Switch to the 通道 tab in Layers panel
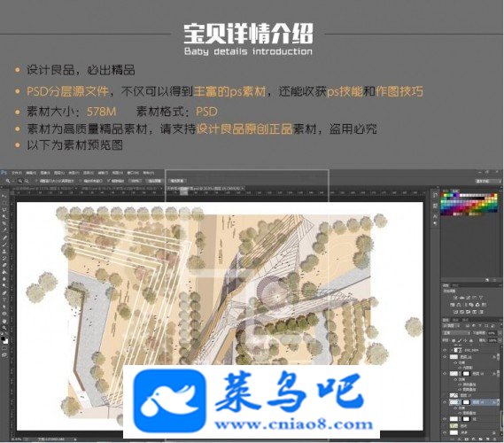504x443 pixels. [455, 320]
